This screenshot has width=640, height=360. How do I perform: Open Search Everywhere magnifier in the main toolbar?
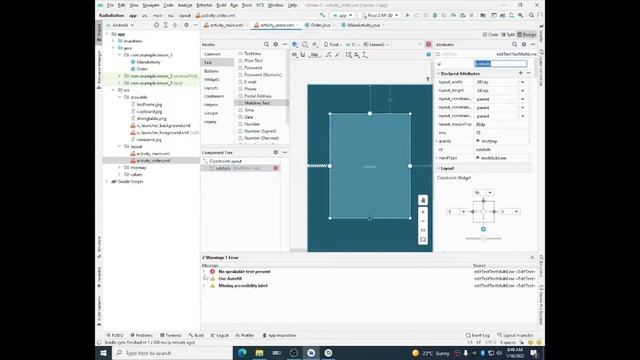coord(531,15)
